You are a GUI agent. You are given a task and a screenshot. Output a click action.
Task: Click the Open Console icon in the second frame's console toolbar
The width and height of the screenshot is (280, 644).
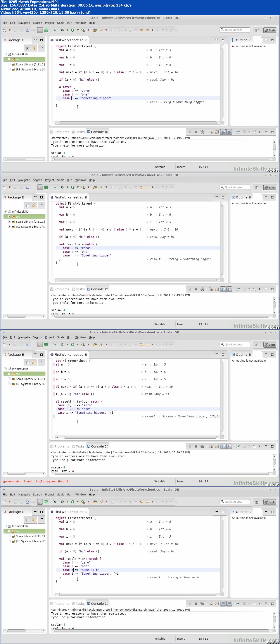[x=254, y=289]
